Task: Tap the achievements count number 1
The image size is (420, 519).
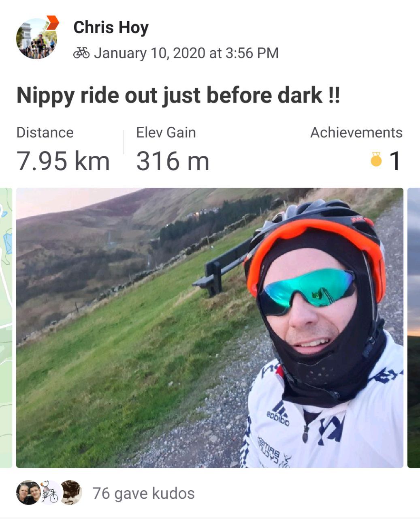Action: click(x=394, y=161)
